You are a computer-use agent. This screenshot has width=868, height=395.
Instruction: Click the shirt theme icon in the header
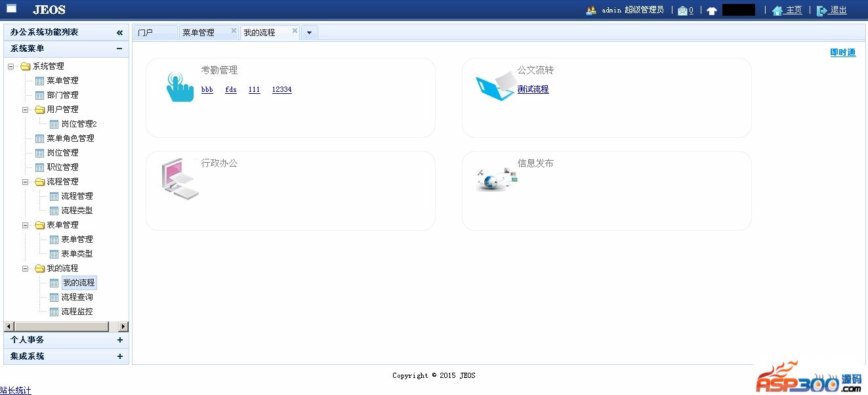pos(712,10)
